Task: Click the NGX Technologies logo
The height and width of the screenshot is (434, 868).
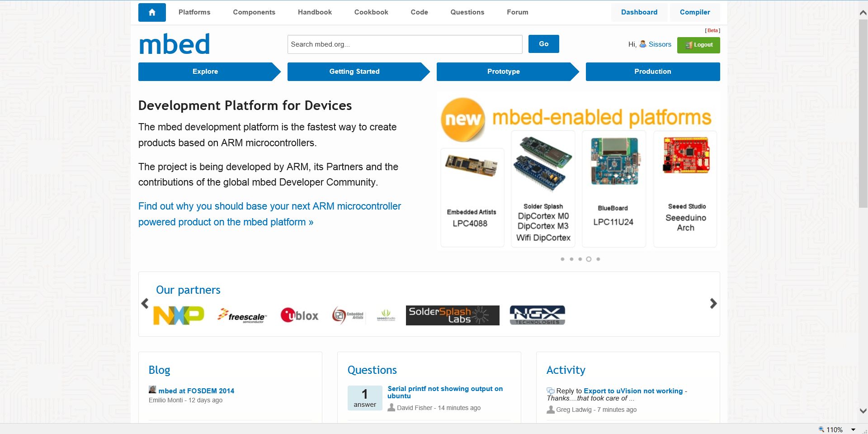Action: [x=537, y=315]
